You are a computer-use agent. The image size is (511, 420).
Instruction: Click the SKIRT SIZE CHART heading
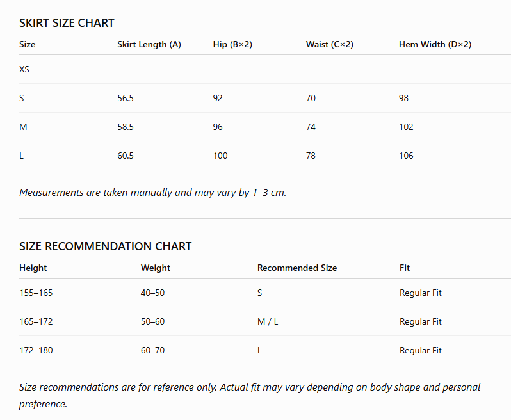[x=67, y=23]
